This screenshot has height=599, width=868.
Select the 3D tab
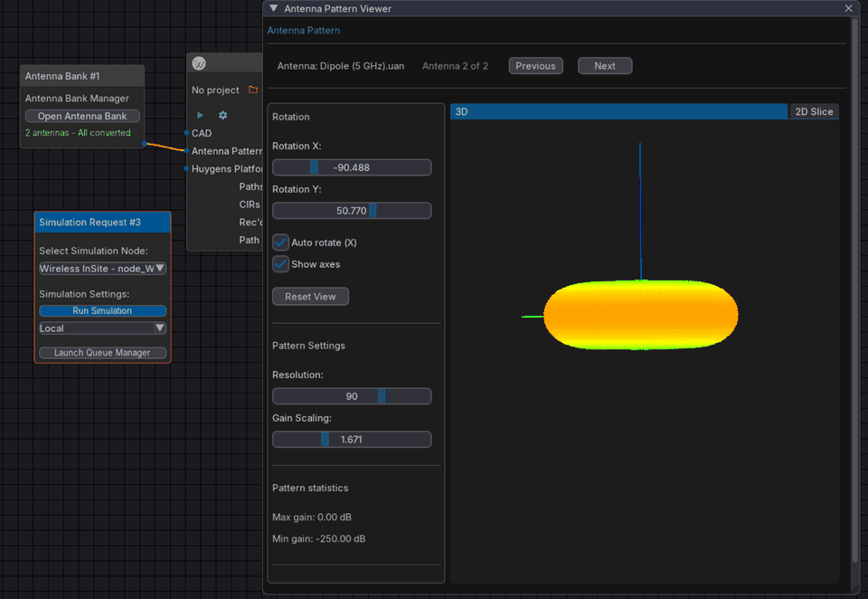coord(618,111)
